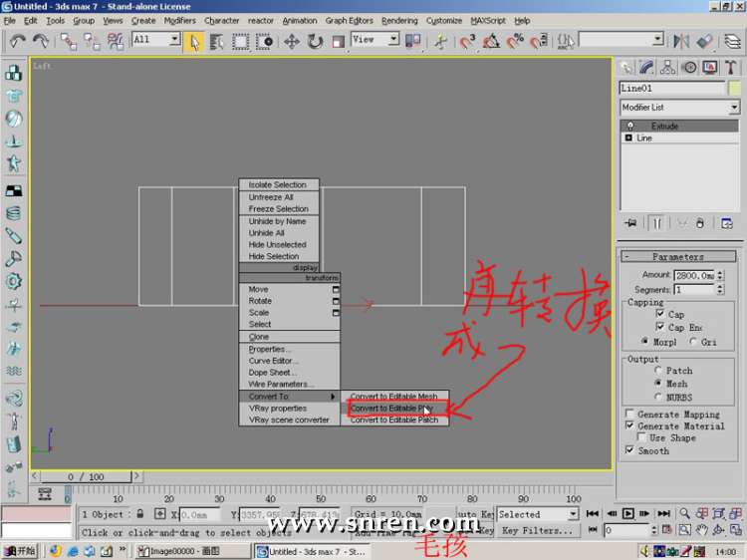Collapse the Parameters rollout
The image size is (747, 560).
[678, 257]
